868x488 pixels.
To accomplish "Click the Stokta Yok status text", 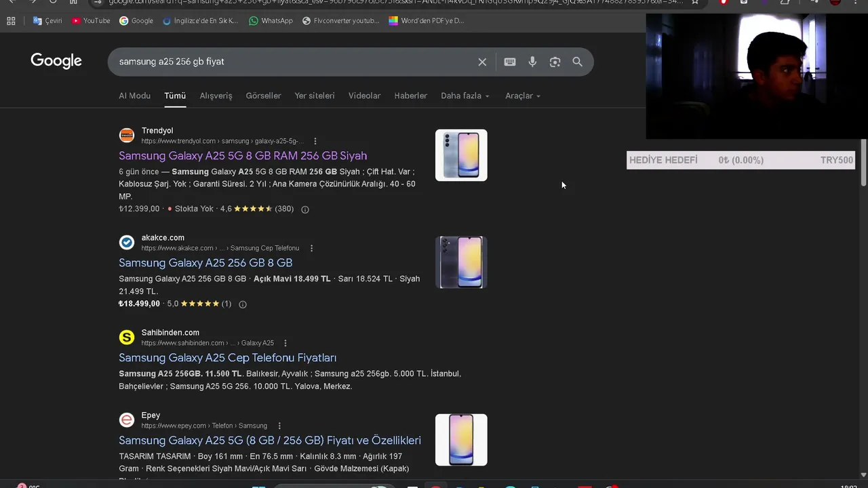I will (x=194, y=209).
